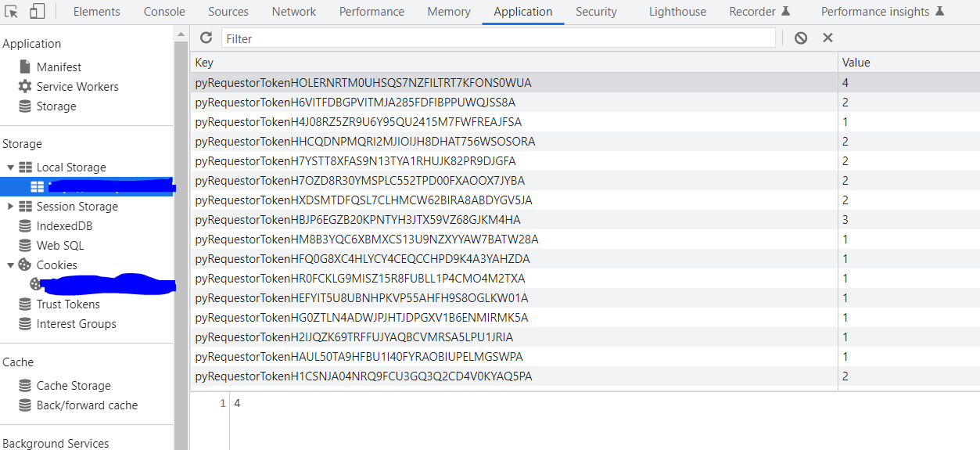Screen dimensions: 980x450
Task: Click the IndexedDB database icon
Action: click(x=25, y=225)
